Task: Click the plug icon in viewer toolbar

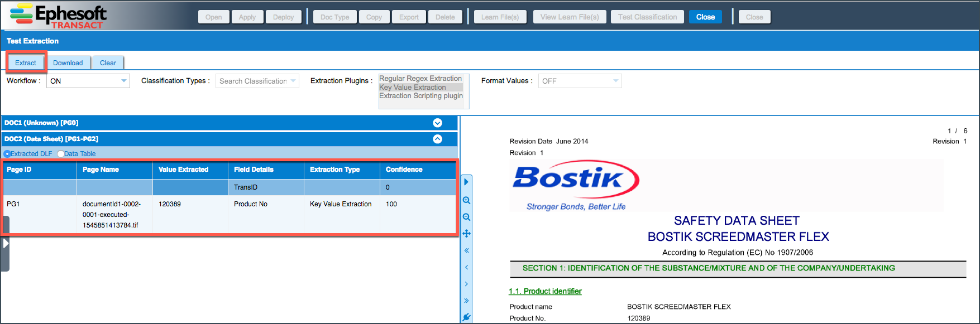Action: tap(466, 317)
